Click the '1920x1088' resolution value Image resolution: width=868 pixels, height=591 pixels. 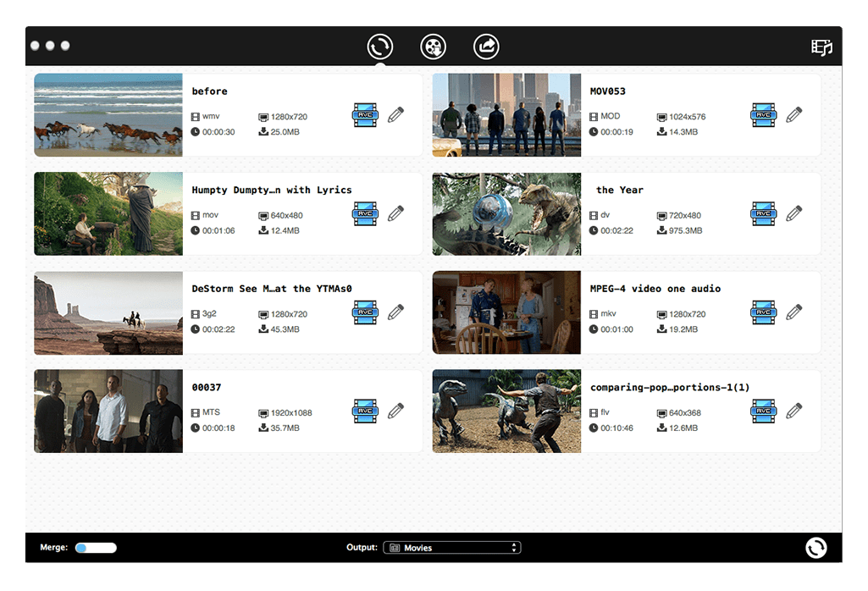point(291,413)
